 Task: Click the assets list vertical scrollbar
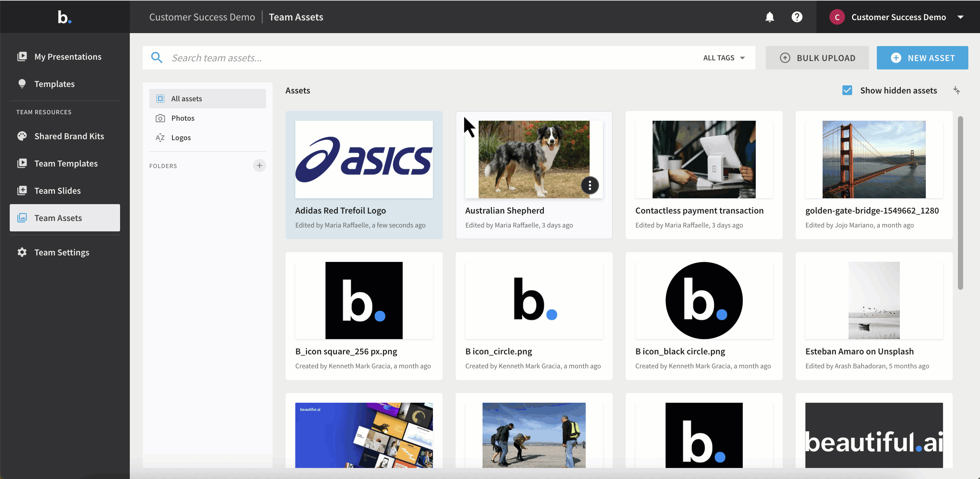pyautogui.click(x=960, y=203)
